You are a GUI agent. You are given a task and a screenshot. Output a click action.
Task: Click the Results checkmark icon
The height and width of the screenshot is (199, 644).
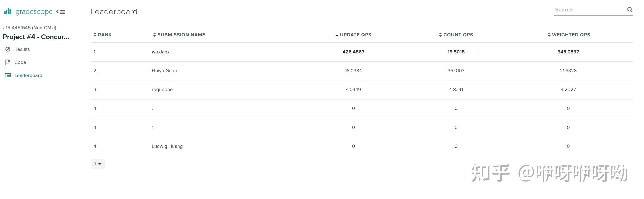[8, 49]
